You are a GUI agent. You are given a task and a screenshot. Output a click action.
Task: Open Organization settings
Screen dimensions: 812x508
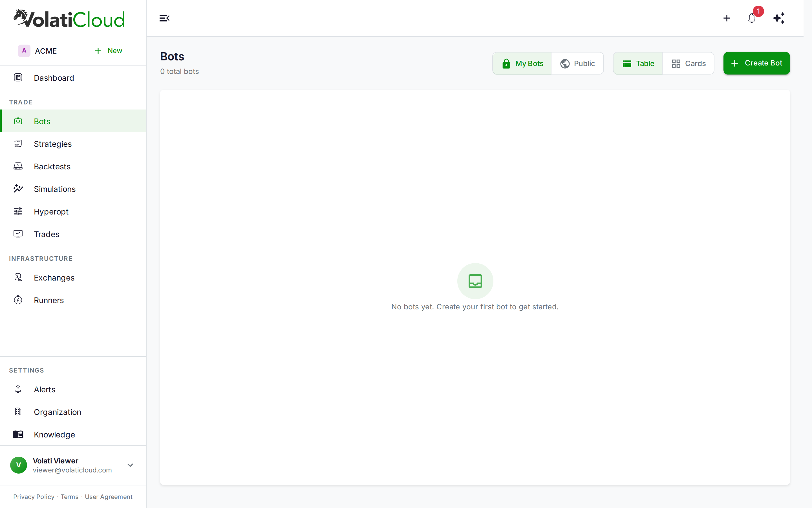[x=73, y=411]
